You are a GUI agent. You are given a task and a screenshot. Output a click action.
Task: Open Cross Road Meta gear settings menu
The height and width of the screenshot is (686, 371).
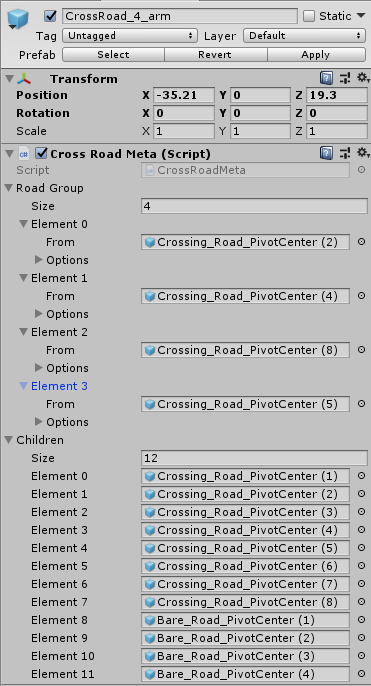click(x=363, y=153)
